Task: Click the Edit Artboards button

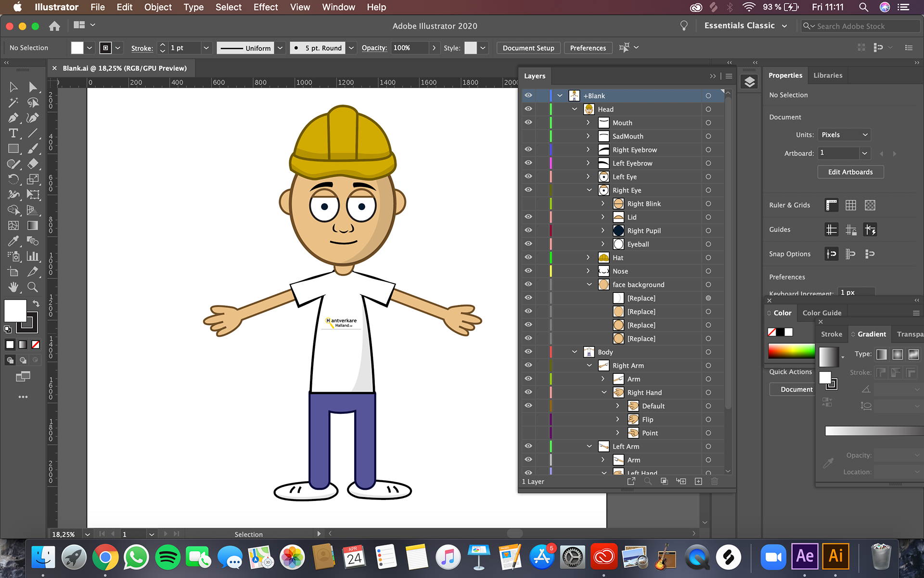Action: click(850, 172)
